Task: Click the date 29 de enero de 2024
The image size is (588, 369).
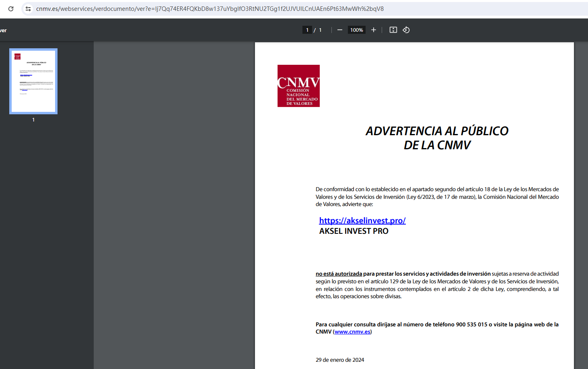Action: click(340, 360)
